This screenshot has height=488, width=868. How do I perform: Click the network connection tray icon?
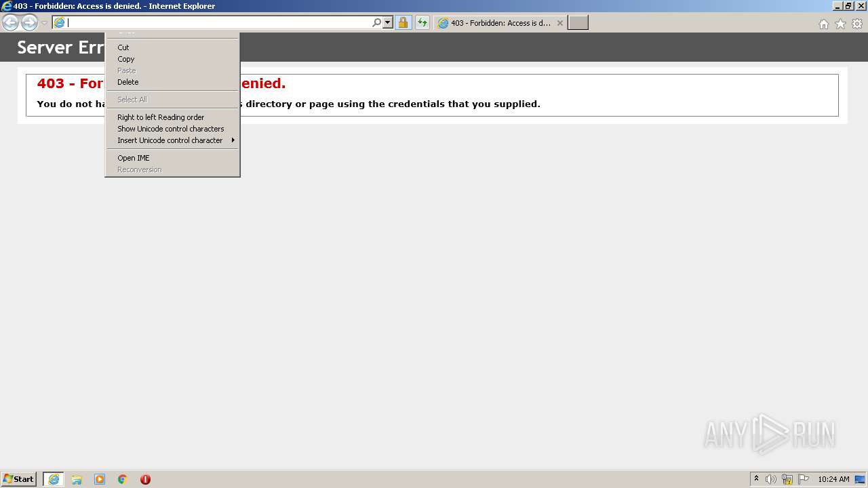787,479
